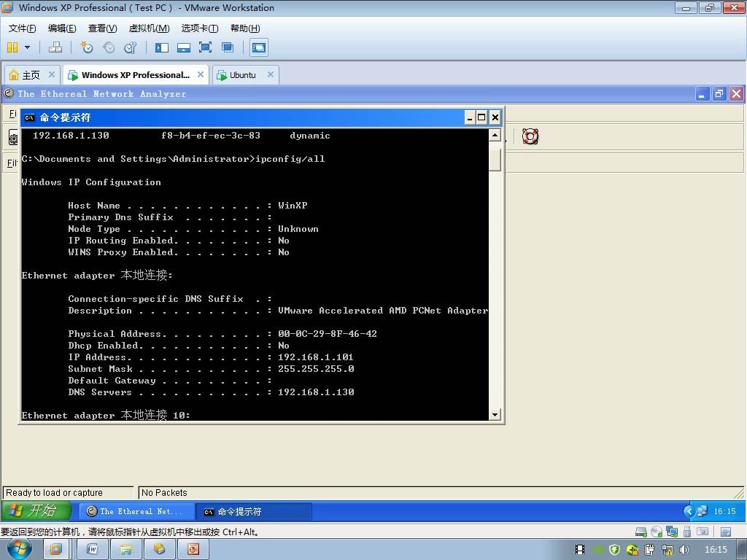Open the 查看(V) menu
747x560 pixels.
tap(102, 28)
